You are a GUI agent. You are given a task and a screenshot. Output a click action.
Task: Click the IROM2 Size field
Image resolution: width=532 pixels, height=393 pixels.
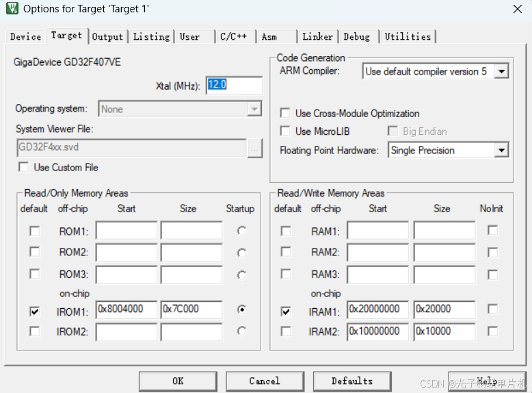[191, 332]
